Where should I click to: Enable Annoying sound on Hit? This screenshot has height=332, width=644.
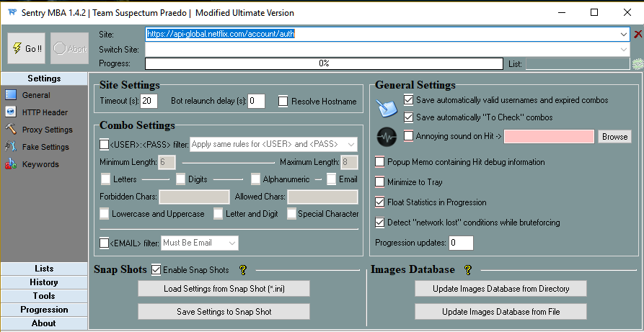[x=409, y=136]
